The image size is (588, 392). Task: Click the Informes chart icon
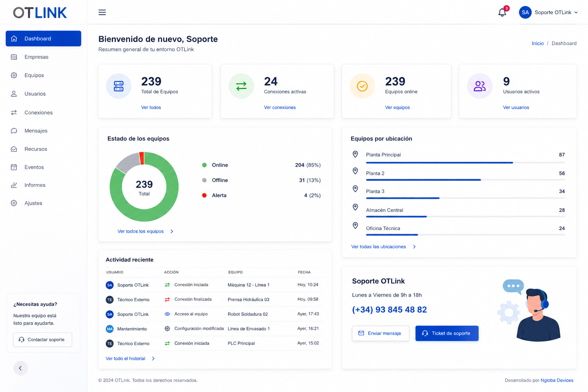[x=14, y=185]
